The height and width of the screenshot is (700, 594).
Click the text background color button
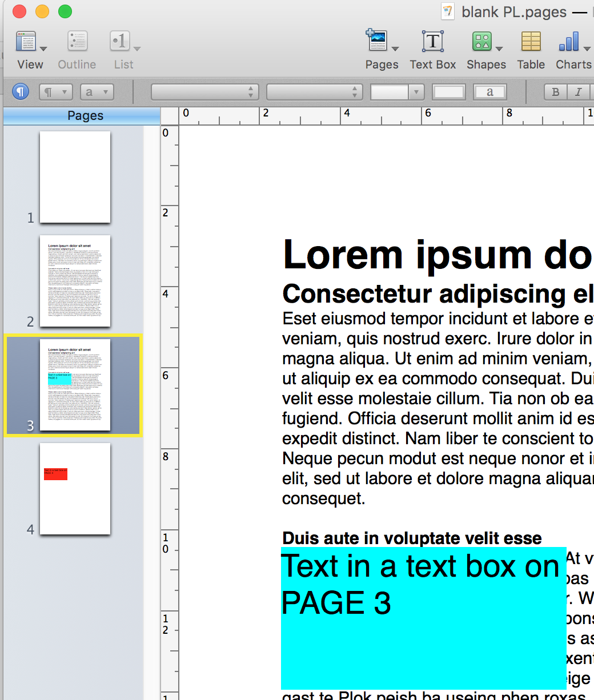tap(489, 92)
